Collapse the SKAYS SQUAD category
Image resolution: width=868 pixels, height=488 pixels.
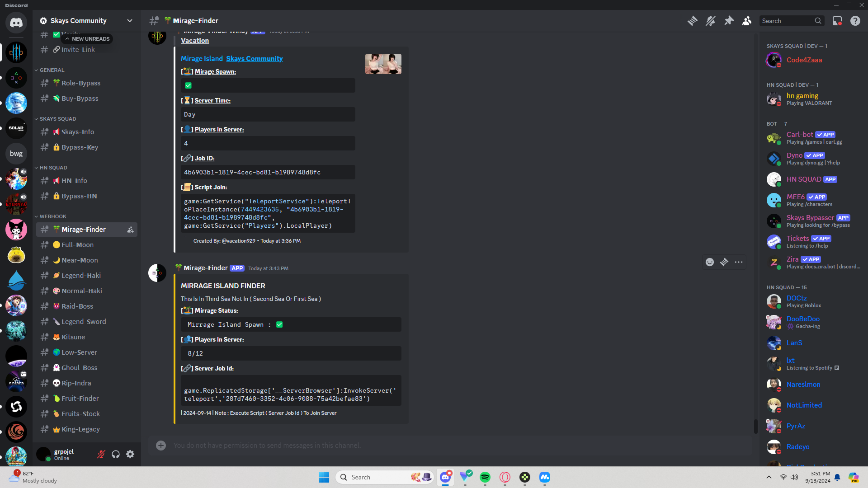(57, 119)
